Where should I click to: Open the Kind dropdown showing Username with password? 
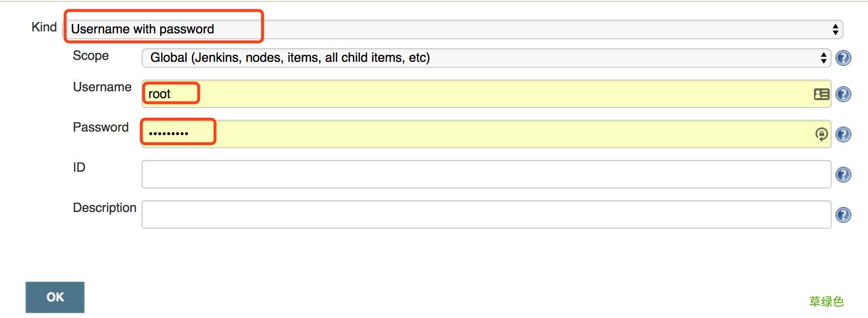click(453, 29)
